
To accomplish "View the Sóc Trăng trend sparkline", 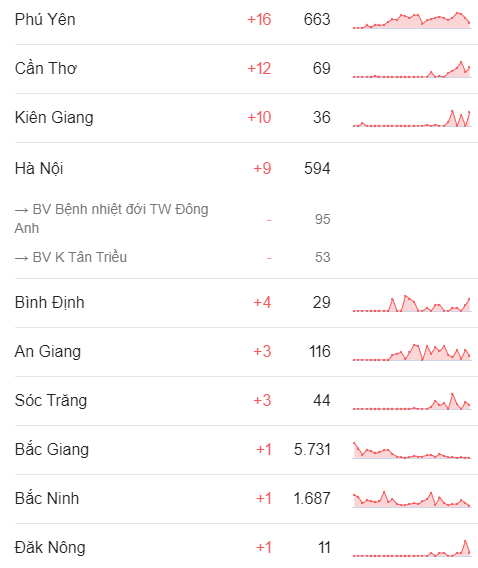I will pyautogui.click(x=412, y=401).
